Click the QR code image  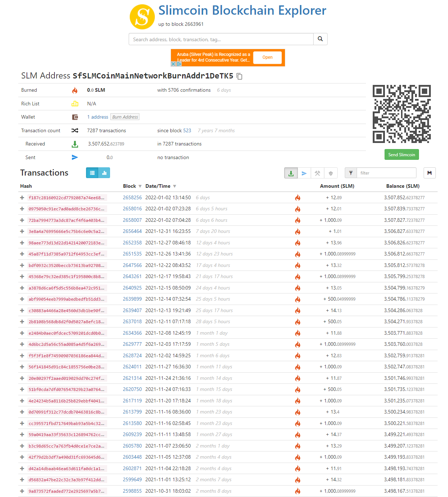[401, 114]
